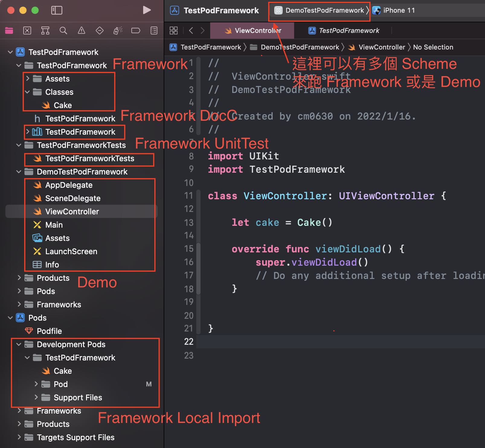
Task: Go back in editor history
Action: pyautogui.click(x=191, y=30)
